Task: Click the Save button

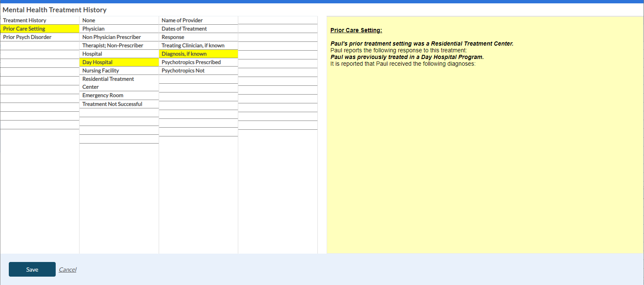Action: pos(32,270)
